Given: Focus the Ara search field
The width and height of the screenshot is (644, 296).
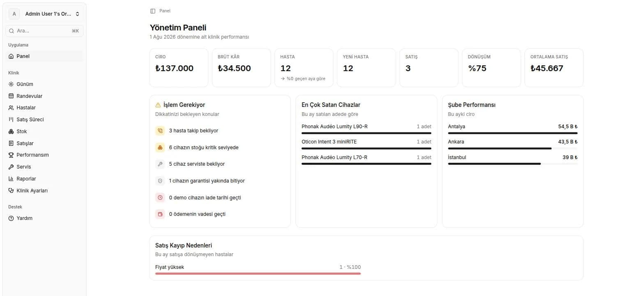Looking at the screenshot, I should (x=44, y=31).
